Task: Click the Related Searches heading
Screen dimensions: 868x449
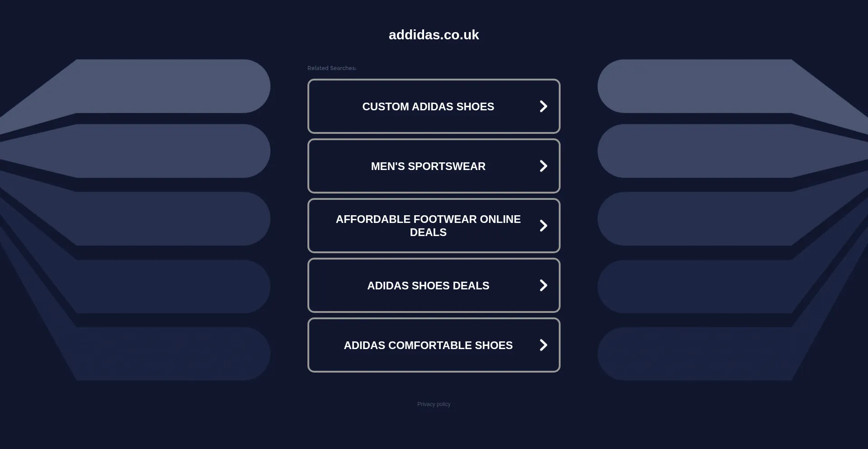Action: 331,68
